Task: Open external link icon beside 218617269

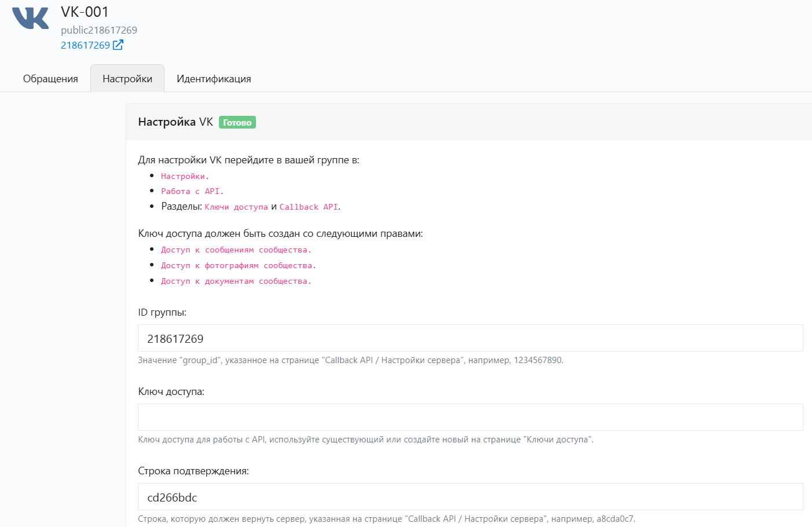Action: [x=118, y=45]
